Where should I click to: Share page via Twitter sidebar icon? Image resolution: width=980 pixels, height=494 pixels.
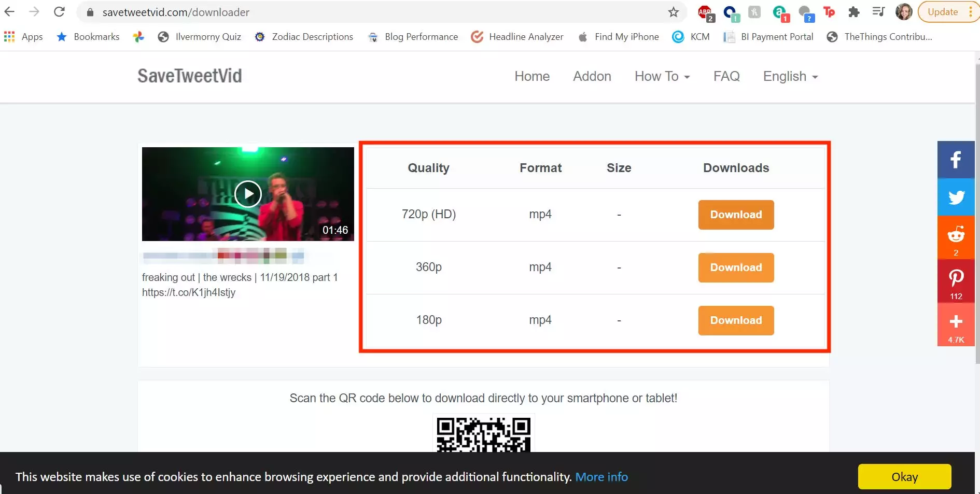956,197
